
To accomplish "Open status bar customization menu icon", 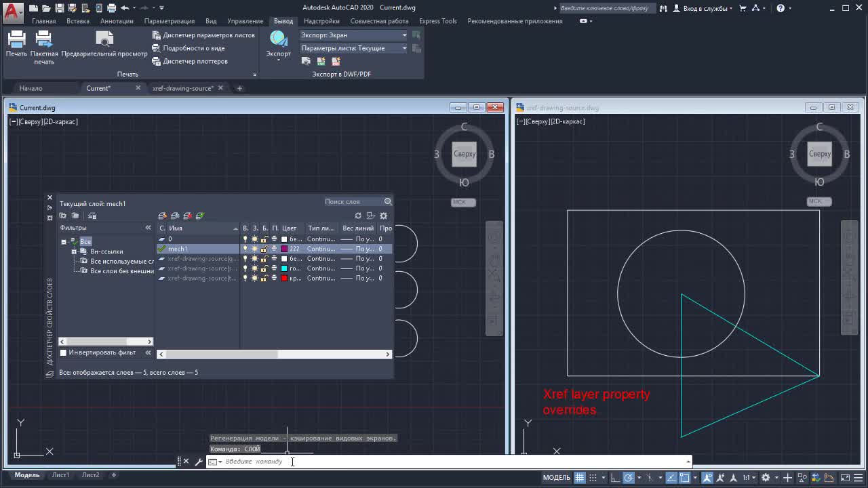I will click(857, 478).
